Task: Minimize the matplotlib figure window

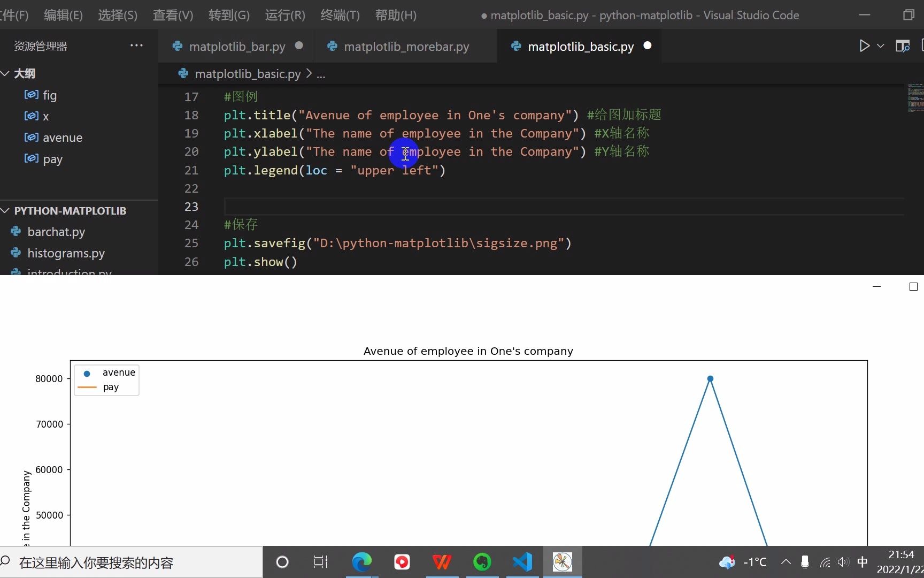Action: pyautogui.click(x=876, y=287)
